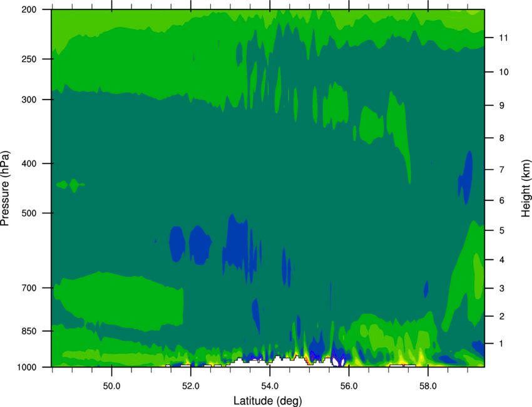Click pressure tick label 300
The image size is (532, 407).
[29, 100]
